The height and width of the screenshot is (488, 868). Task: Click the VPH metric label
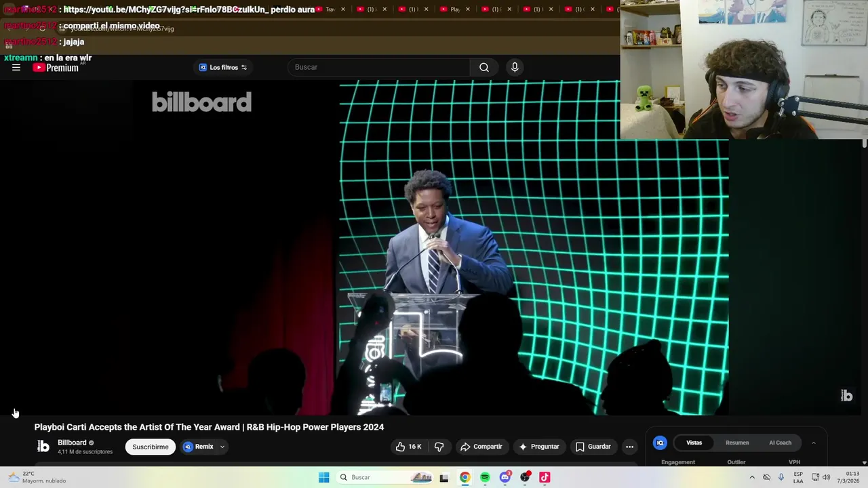coord(794,462)
